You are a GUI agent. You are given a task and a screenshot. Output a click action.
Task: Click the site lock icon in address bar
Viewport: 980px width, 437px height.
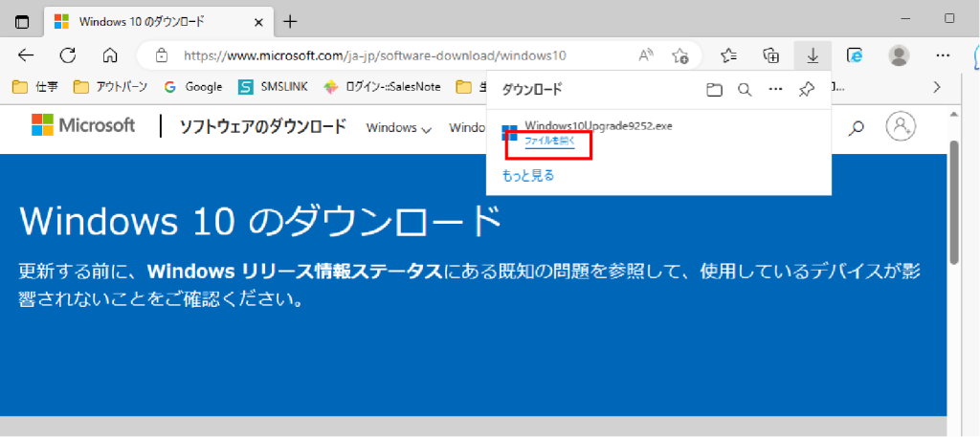pyautogui.click(x=161, y=55)
